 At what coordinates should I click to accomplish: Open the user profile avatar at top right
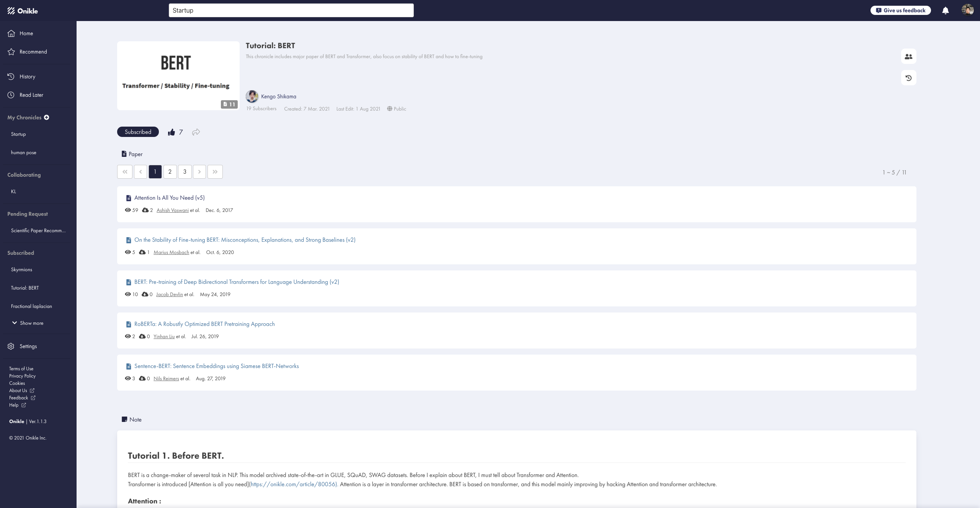(x=969, y=10)
